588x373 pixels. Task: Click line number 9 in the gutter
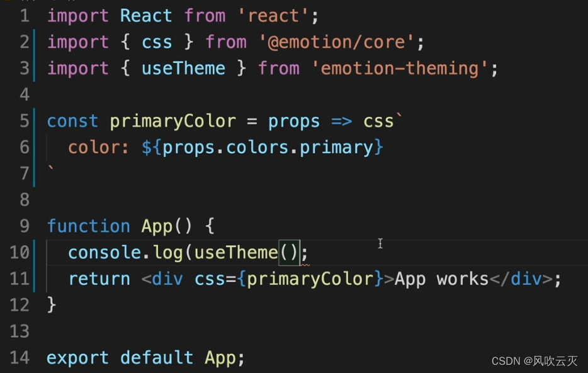point(25,226)
